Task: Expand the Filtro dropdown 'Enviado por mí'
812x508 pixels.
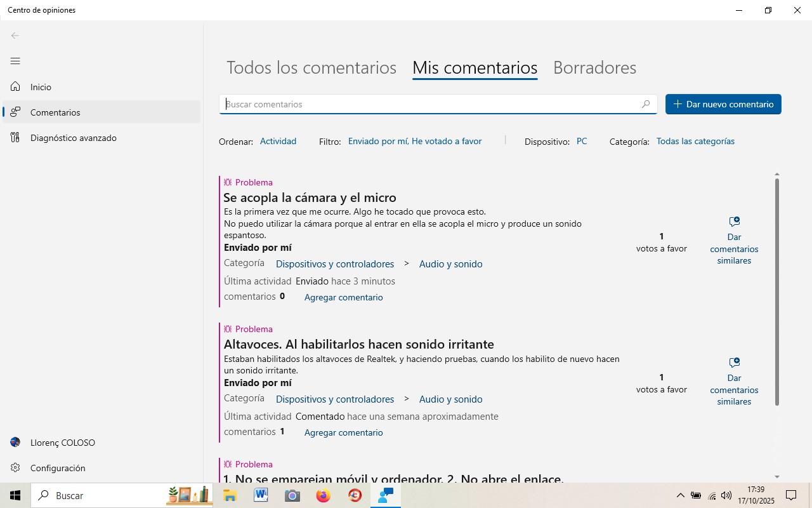Action: pos(414,141)
